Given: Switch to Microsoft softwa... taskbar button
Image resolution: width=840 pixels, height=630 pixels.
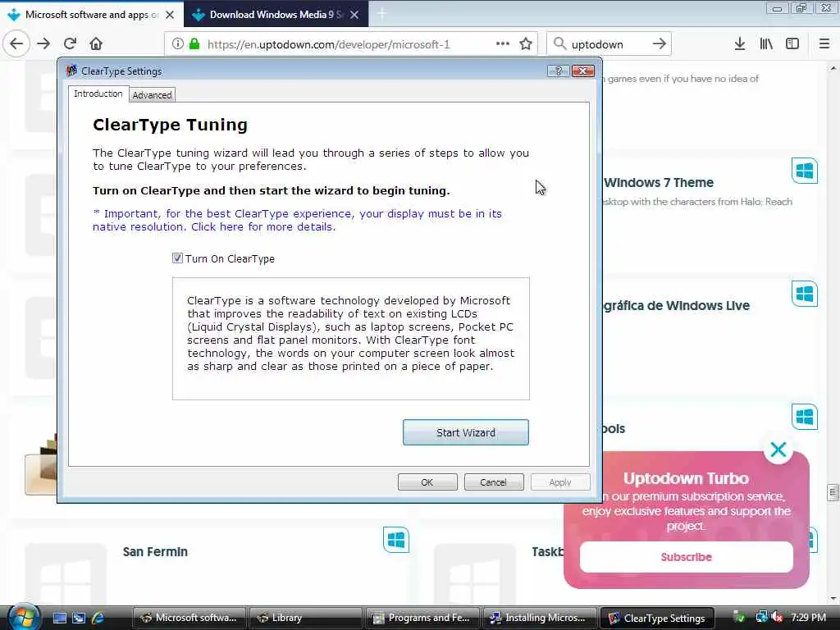Looking at the screenshot, I should point(189,618).
